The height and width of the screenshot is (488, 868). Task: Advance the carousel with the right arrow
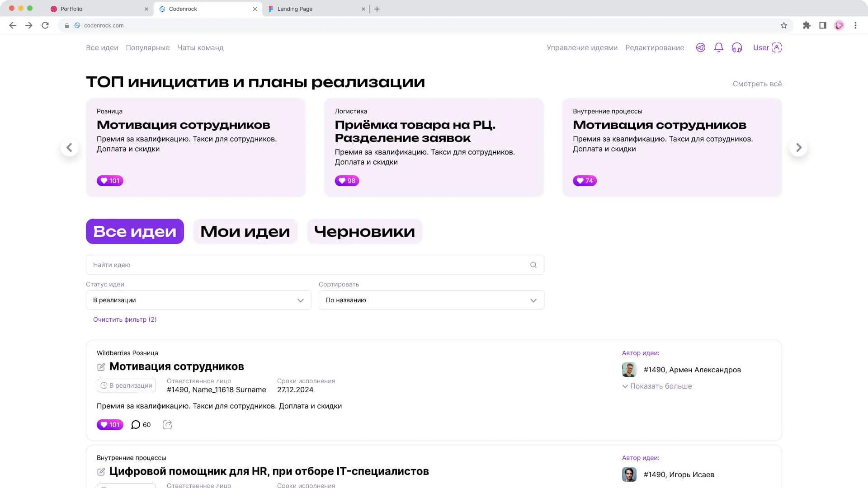click(798, 147)
